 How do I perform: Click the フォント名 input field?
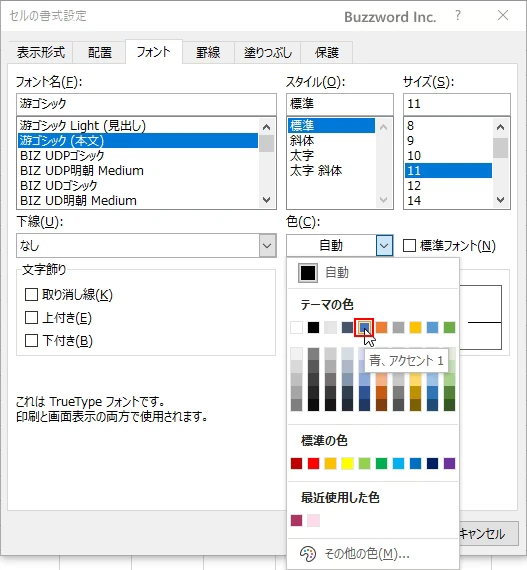[146, 104]
